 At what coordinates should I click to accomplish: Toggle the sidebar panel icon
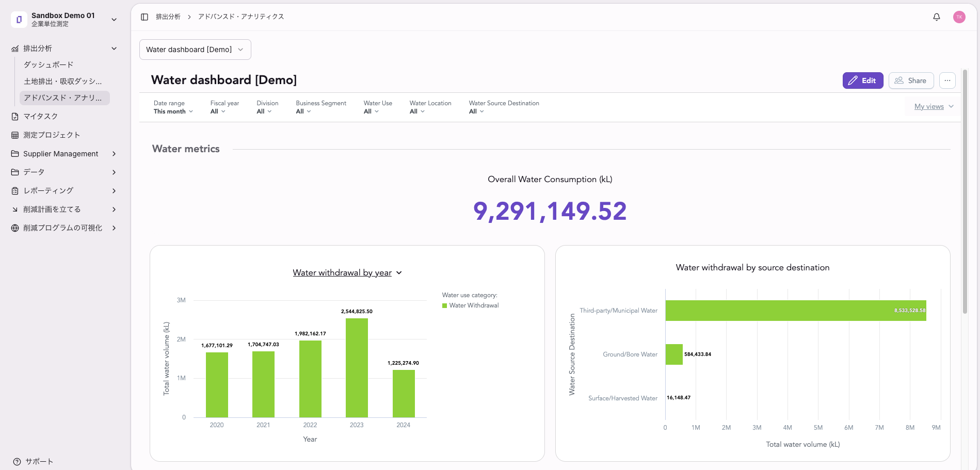144,17
